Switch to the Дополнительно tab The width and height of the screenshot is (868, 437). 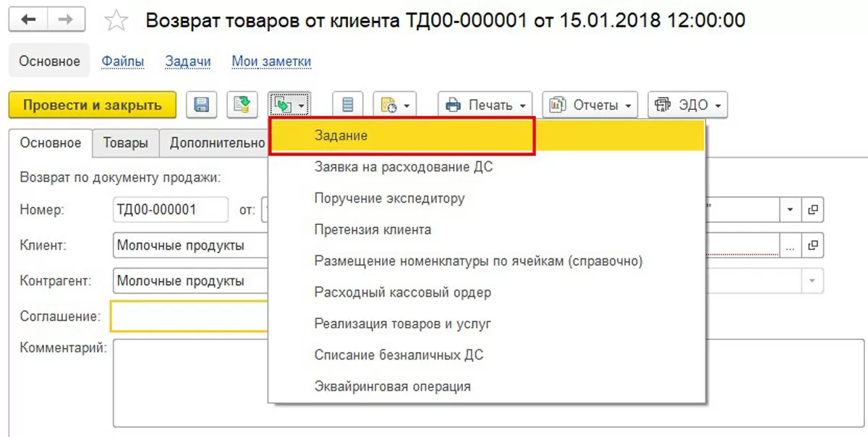[215, 143]
